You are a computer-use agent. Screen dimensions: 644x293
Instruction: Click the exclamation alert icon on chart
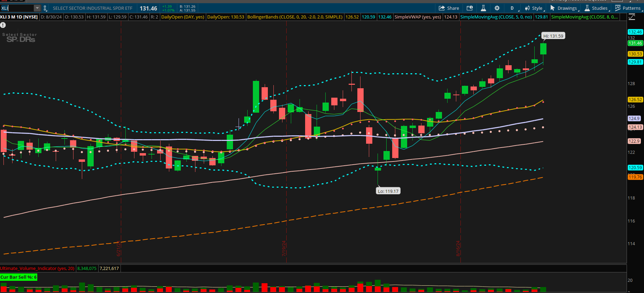(3, 25)
